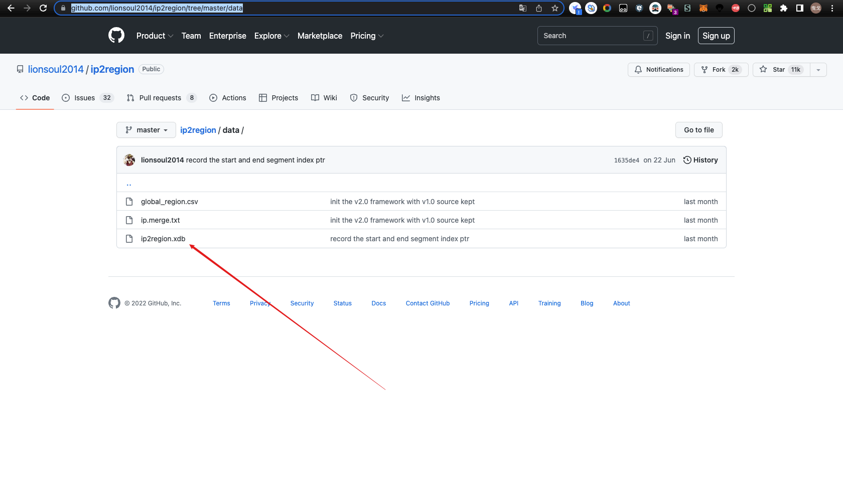Bookmark page using the star icon in address bar

pyautogui.click(x=554, y=8)
